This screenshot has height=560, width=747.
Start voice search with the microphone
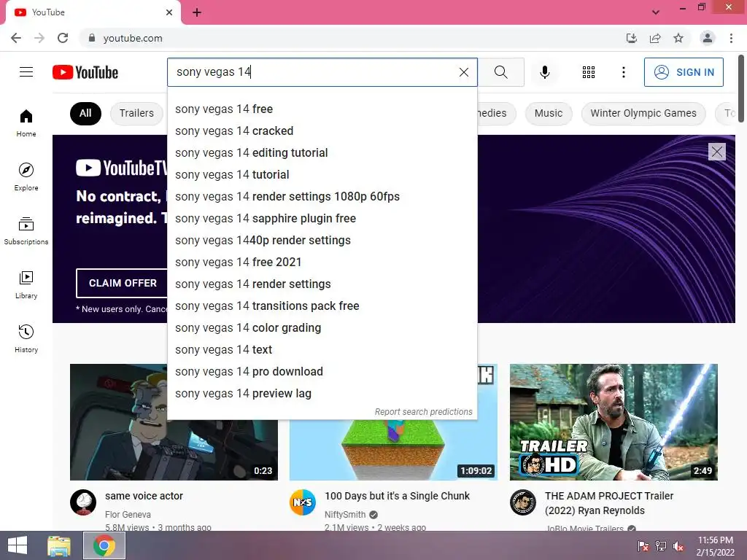coord(544,72)
